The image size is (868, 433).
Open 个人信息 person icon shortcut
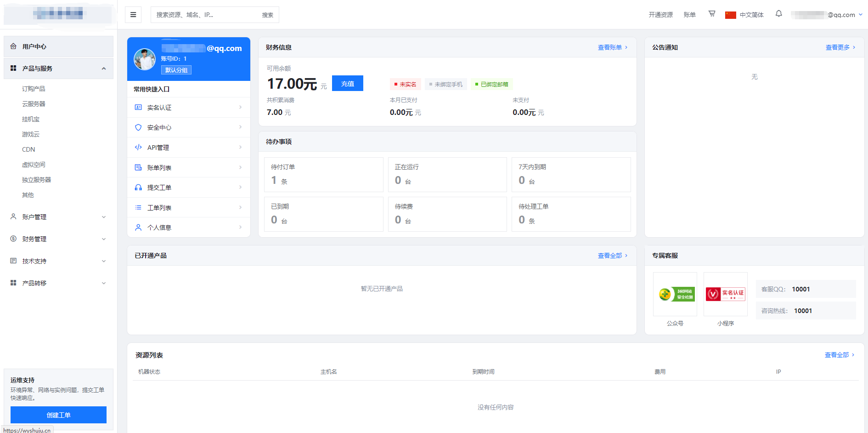coord(188,228)
